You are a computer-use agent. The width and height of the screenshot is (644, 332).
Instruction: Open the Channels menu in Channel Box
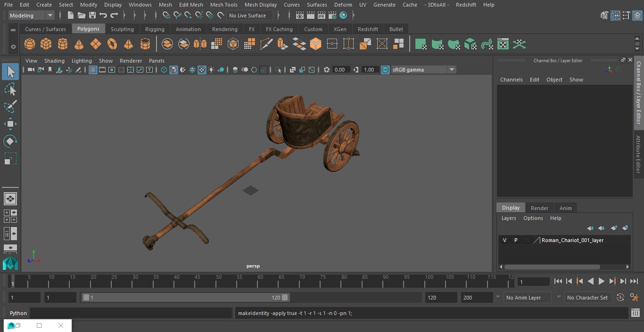(511, 80)
